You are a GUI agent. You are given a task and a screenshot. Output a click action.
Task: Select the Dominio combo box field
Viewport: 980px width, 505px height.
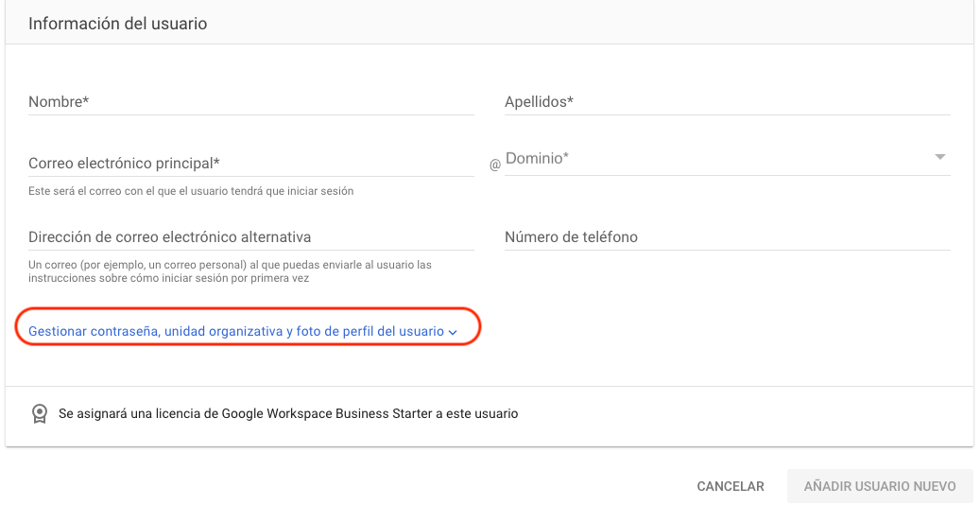pos(728,159)
